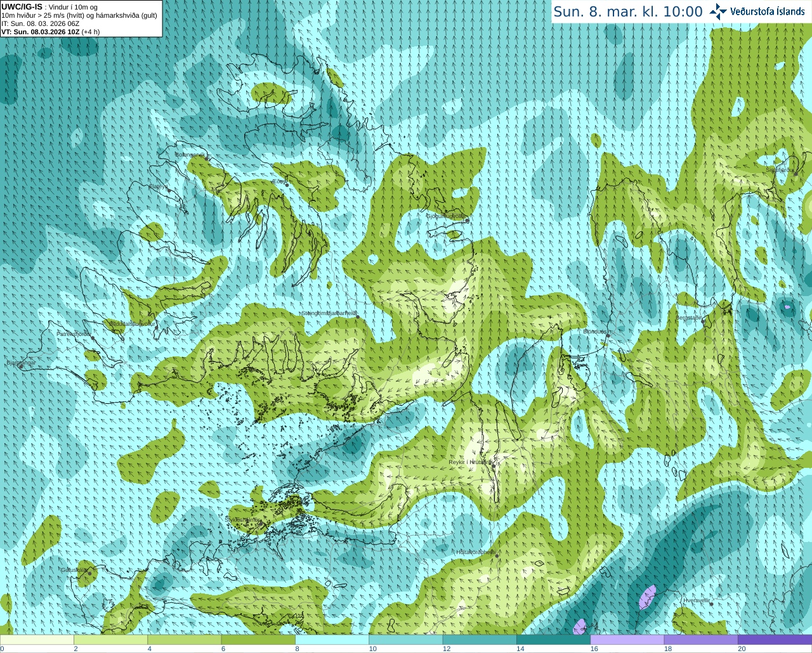Click the Gufuskálar station label
Image resolution: width=812 pixels, height=653 pixels.
point(74,569)
